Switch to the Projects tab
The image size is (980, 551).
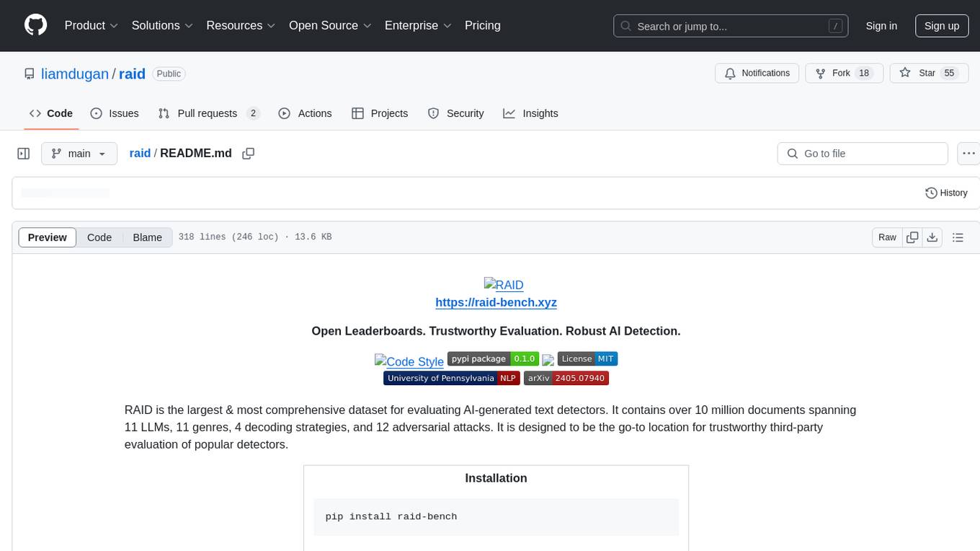[x=380, y=113]
